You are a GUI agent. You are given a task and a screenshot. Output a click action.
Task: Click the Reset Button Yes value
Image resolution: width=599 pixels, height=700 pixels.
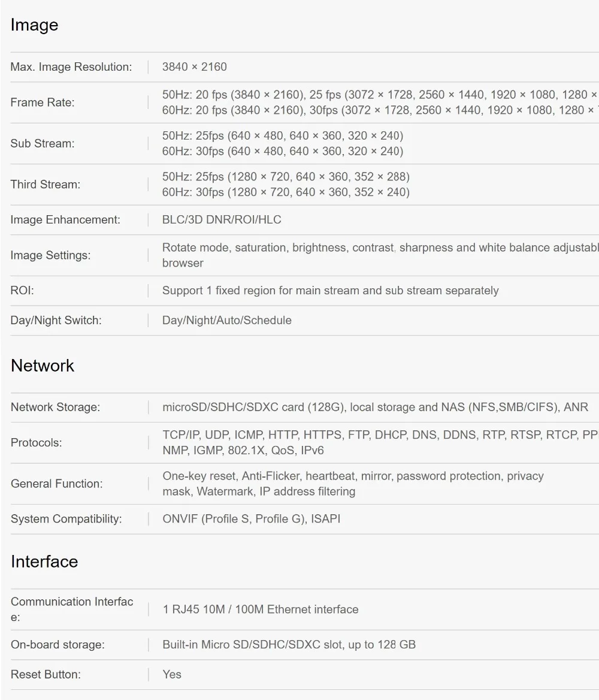(172, 675)
